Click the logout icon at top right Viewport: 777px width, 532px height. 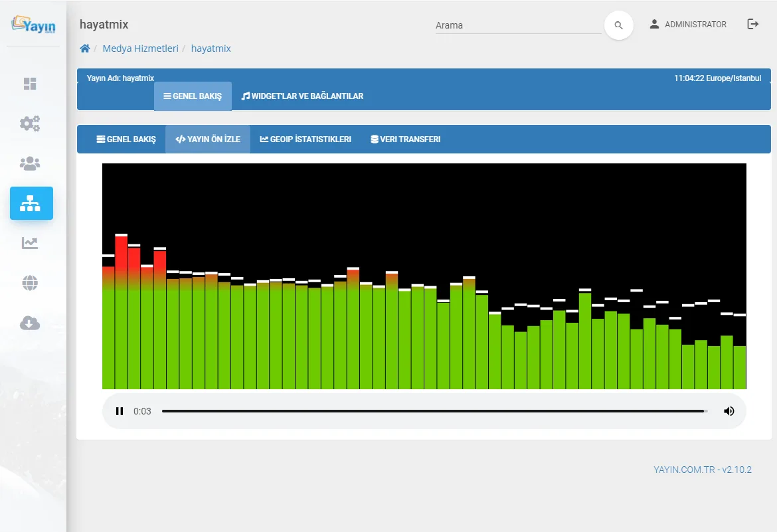click(x=752, y=24)
